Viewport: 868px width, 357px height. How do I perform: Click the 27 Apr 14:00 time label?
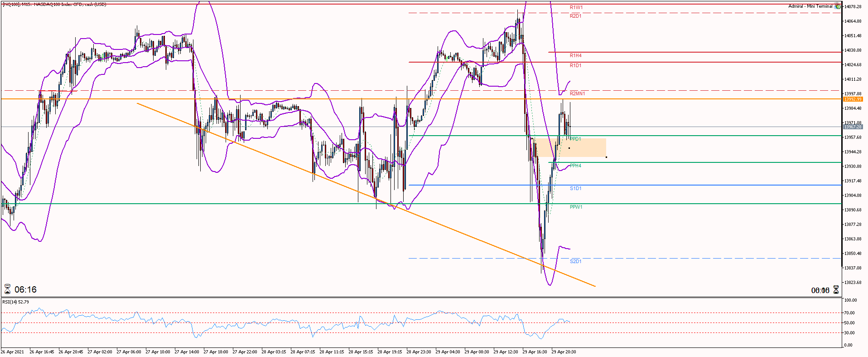tap(187, 352)
